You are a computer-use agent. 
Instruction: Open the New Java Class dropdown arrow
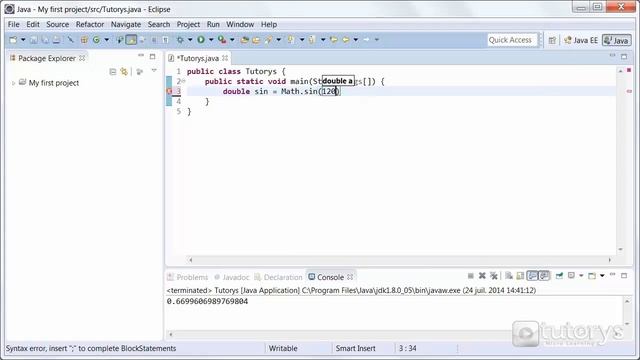click(x=107, y=40)
